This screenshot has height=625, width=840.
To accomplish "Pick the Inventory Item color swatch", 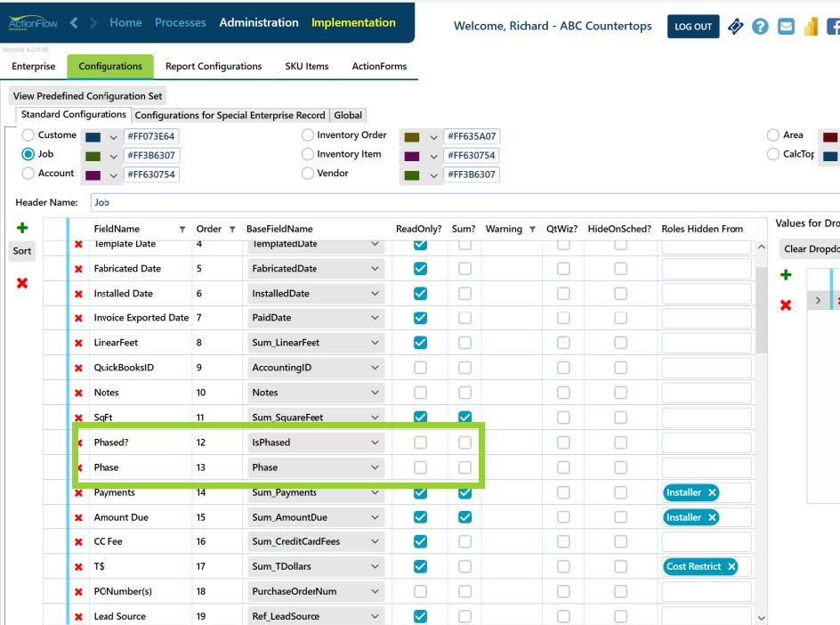I will [412, 157].
